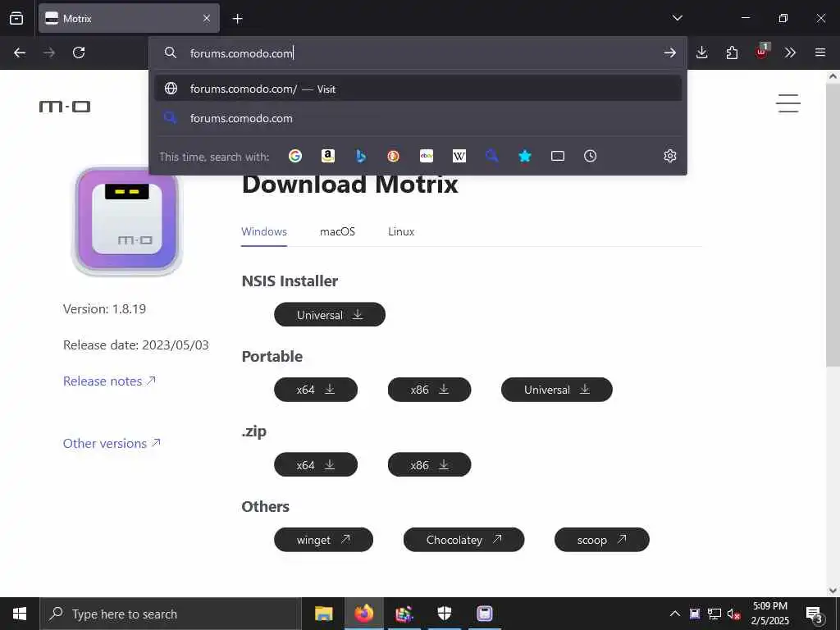Click the Firefox taskbar icon
The width and height of the screenshot is (840, 630).
[363, 614]
